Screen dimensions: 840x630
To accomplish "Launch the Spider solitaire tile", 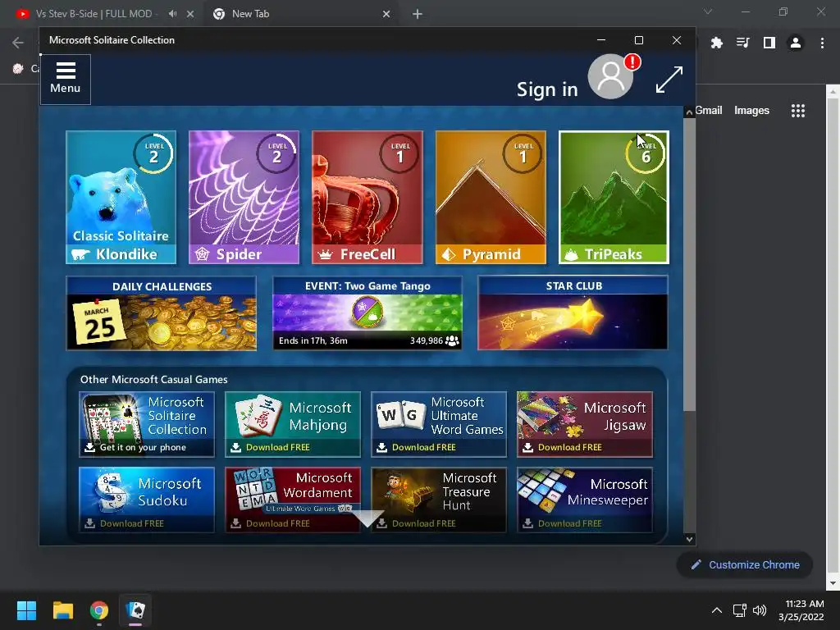I will pyautogui.click(x=244, y=197).
